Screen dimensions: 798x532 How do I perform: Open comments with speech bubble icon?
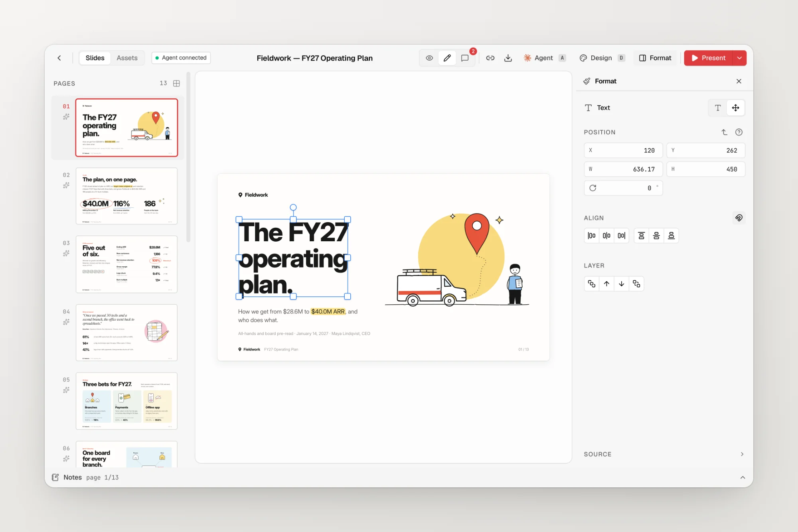tap(465, 58)
